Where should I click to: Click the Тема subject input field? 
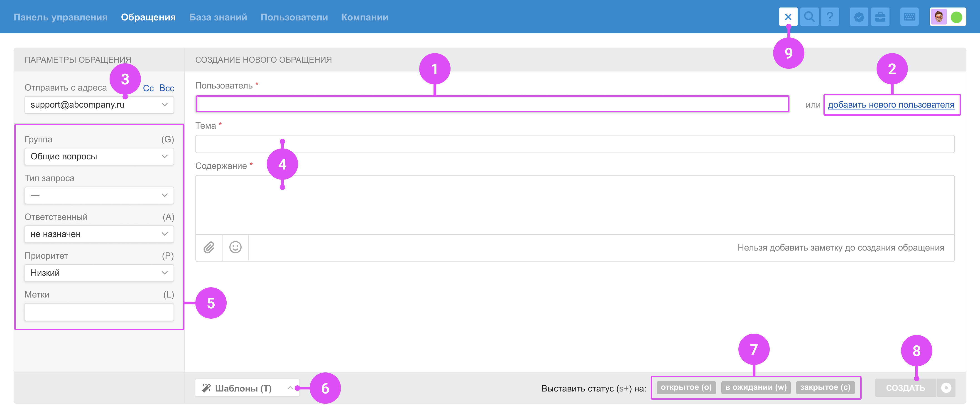574,144
